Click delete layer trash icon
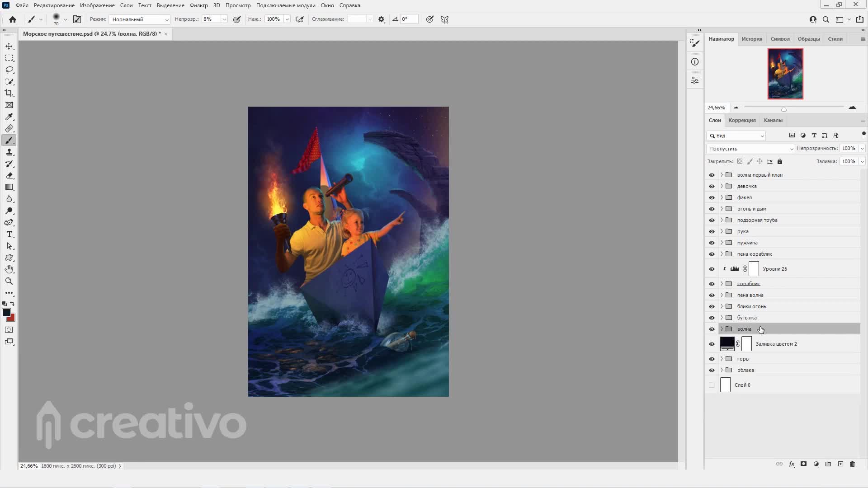The height and width of the screenshot is (488, 868). pyautogui.click(x=852, y=464)
